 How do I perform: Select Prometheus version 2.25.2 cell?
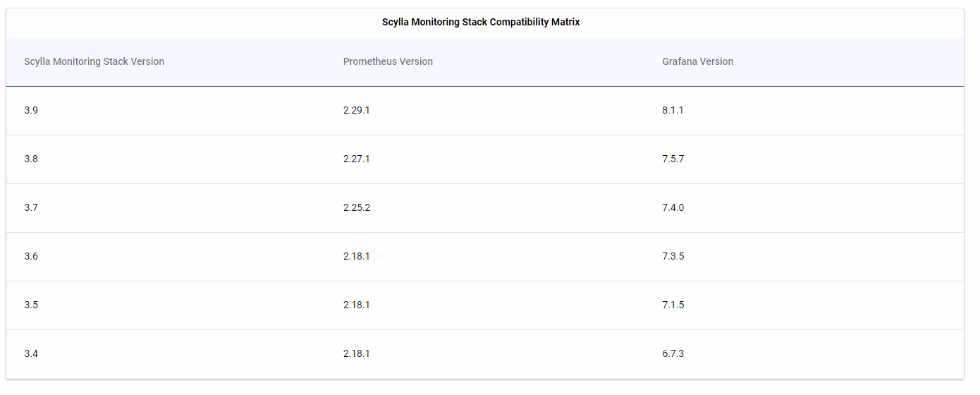(356, 207)
